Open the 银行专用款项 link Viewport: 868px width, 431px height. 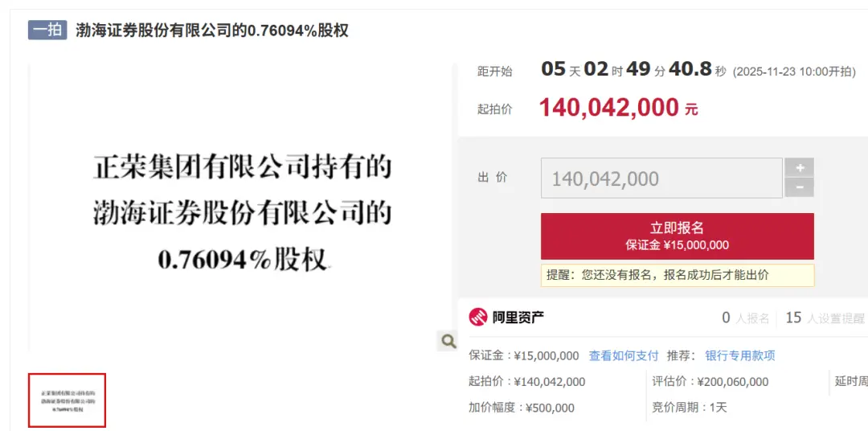click(739, 355)
